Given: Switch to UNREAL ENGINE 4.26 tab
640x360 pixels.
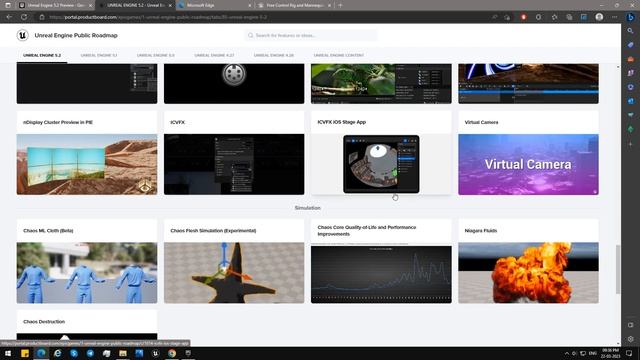Looking at the screenshot, I should pos(274,55).
